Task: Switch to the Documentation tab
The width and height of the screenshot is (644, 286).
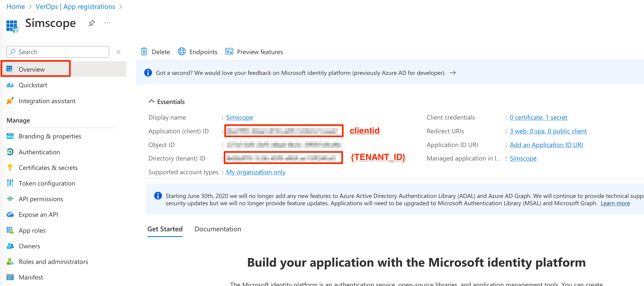Action: [218, 229]
